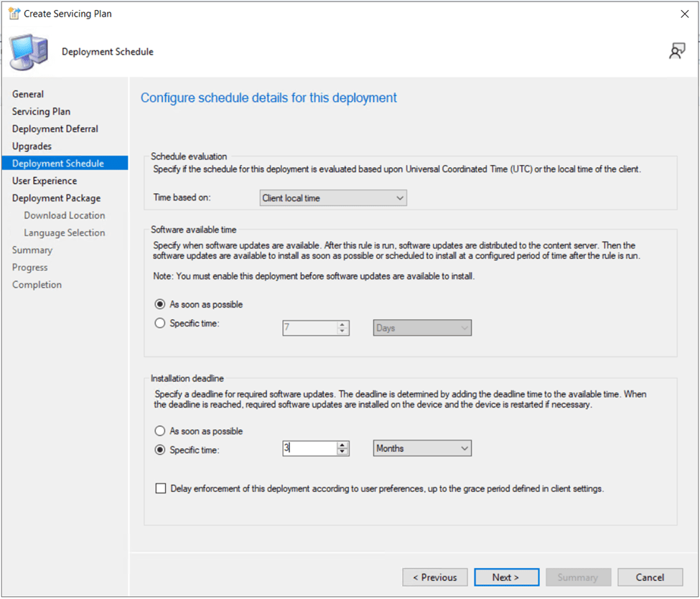Viewport: 700px width, 599px height.
Task: Choose 'As soon as possible' installation deadline
Action: [x=160, y=431]
